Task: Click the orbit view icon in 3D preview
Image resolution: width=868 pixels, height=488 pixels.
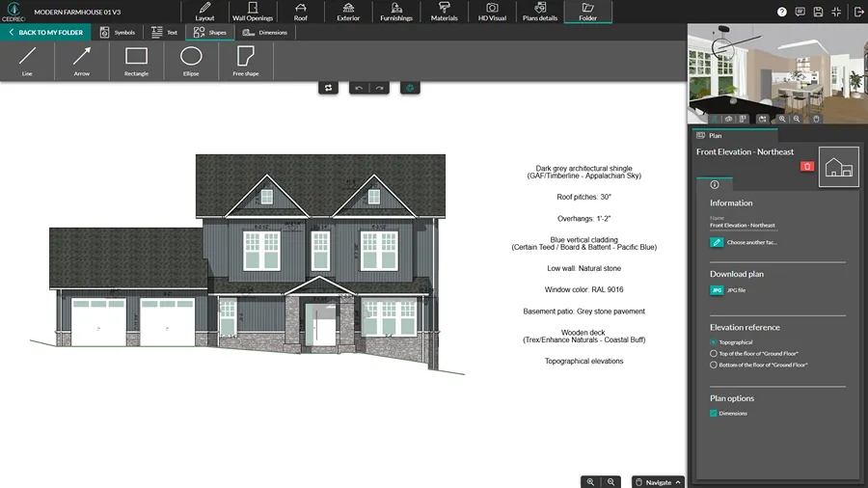Action: point(728,119)
